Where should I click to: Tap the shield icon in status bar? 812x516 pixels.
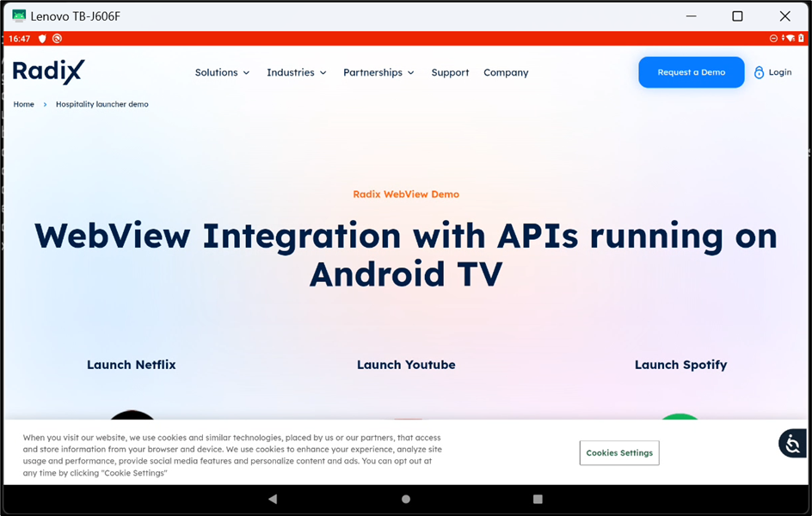click(42, 39)
